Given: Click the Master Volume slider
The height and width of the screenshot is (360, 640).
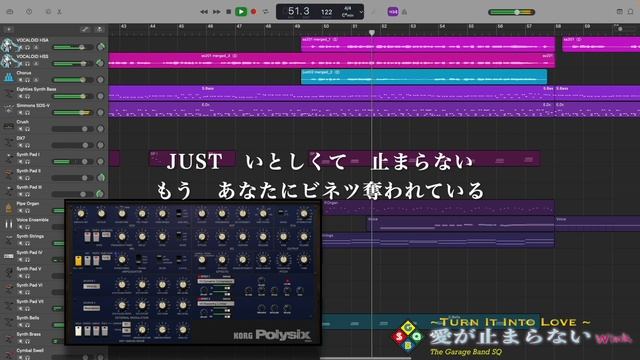Looking at the screenshot, I should (512, 12).
